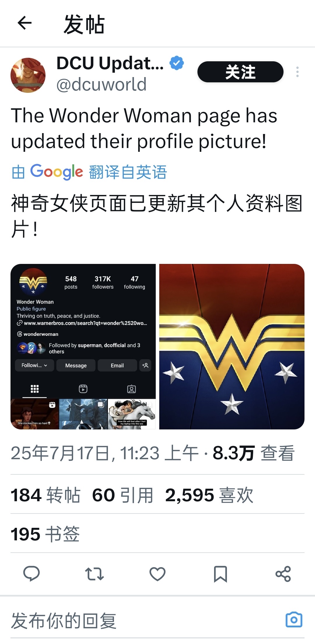Tap the Google 翻译自英语 translation link
This screenshot has width=315, height=644.
coord(89,172)
